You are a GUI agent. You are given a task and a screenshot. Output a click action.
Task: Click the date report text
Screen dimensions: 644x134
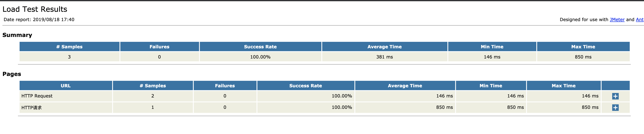coord(39,20)
